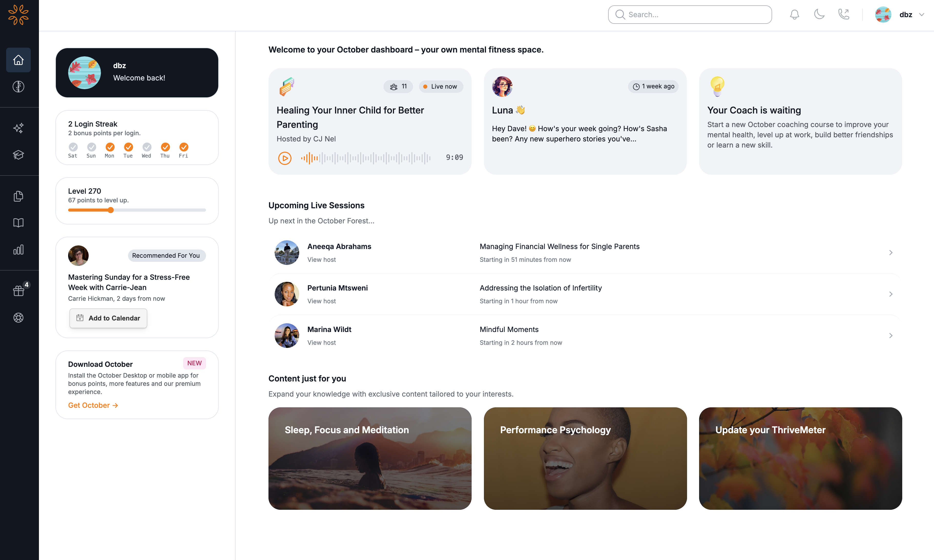The height and width of the screenshot is (560, 934).
Task: Check Monday login streak checkbox indicator
Action: (x=109, y=147)
